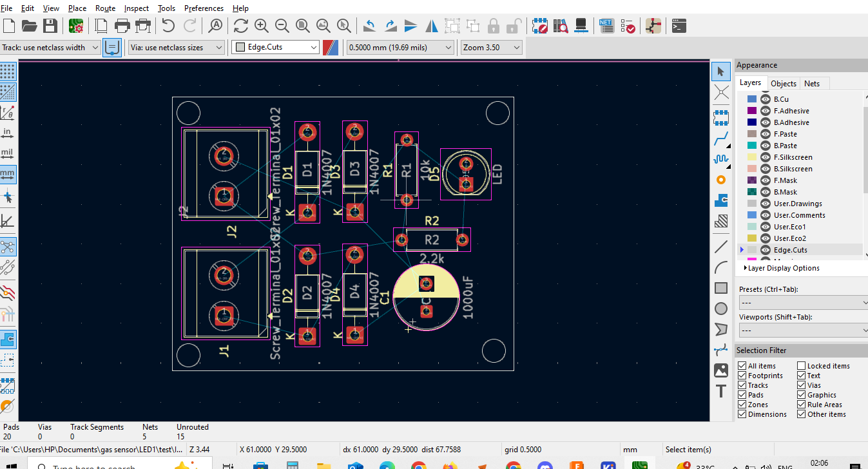Zoom to fit the page

[302, 26]
